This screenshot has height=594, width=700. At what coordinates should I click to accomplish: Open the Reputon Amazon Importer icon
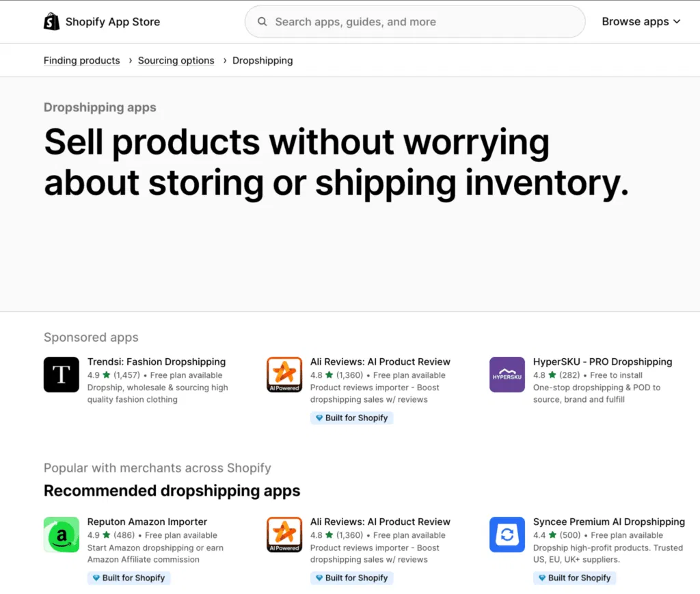(x=62, y=535)
